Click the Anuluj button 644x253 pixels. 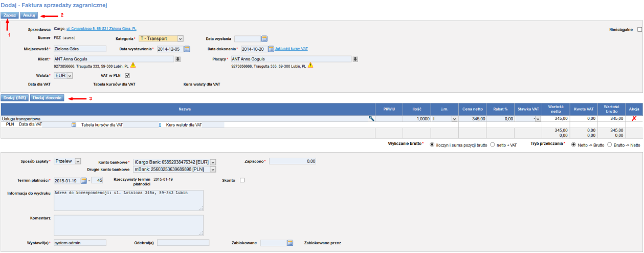[30, 15]
